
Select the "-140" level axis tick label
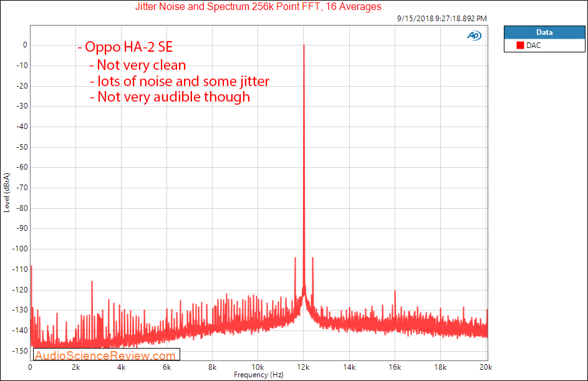[20, 330]
